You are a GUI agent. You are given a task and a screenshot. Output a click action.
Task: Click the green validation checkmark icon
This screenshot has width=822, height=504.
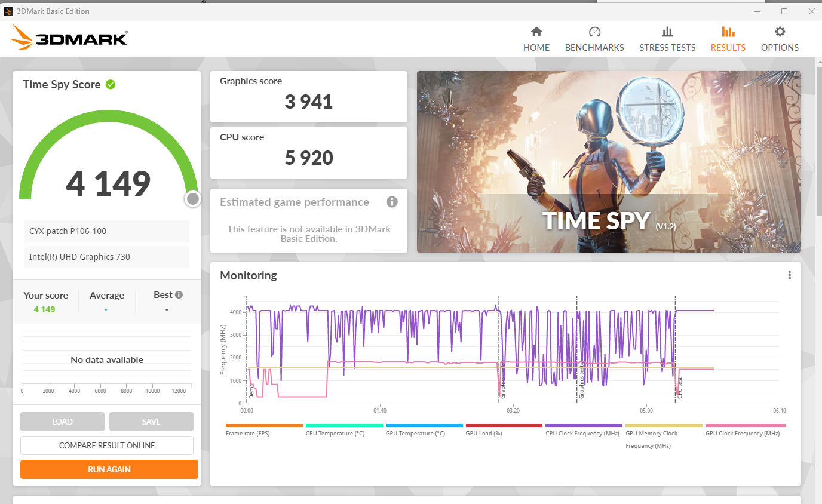[x=111, y=84]
